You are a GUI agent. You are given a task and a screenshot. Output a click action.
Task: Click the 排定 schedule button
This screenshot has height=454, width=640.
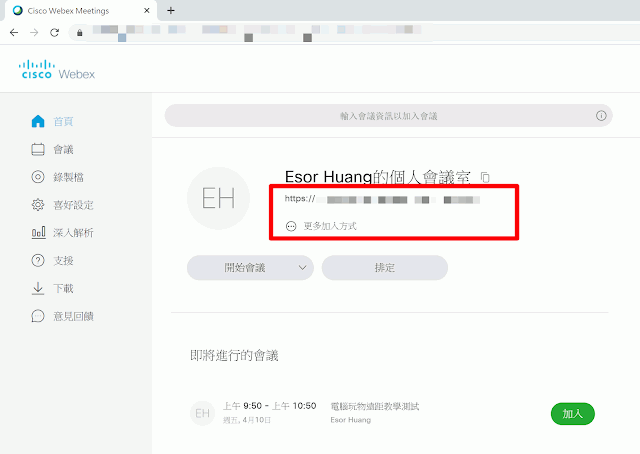pyautogui.click(x=385, y=268)
